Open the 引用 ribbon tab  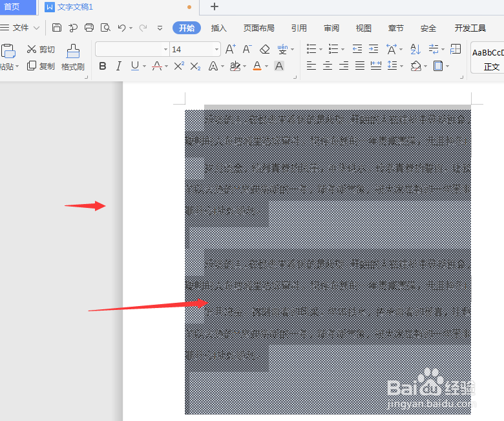[x=299, y=28]
